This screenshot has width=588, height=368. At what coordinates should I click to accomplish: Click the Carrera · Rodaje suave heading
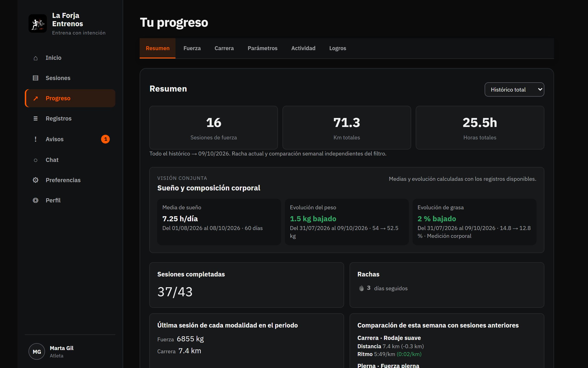(x=389, y=338)
